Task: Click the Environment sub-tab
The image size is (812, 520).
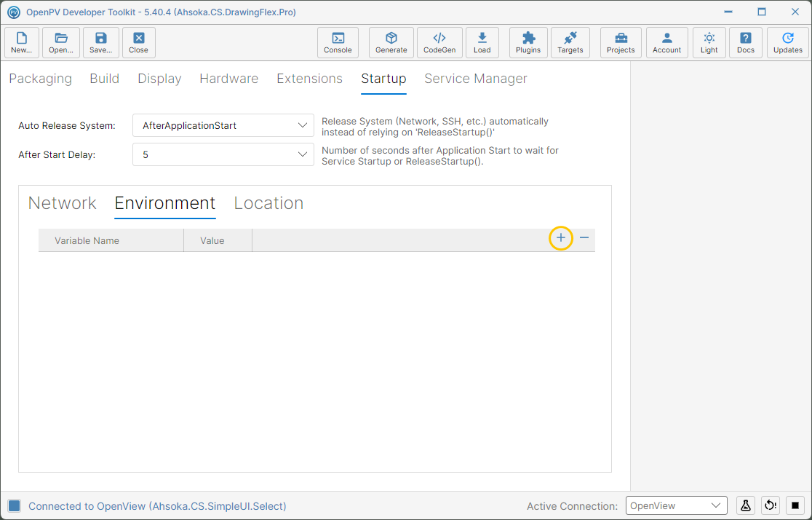Action: [x=165, y=203]
